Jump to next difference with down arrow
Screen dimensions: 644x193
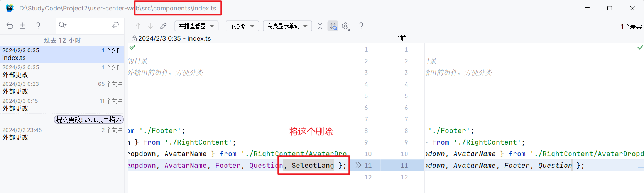tap(150, 26)
